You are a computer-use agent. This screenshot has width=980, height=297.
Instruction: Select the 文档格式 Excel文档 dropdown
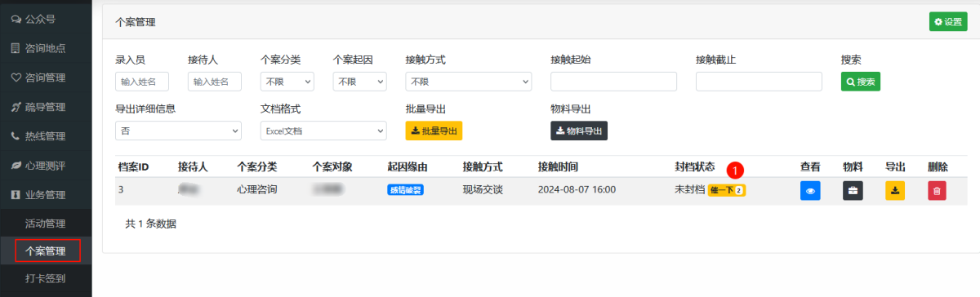[x=323, y=131]
